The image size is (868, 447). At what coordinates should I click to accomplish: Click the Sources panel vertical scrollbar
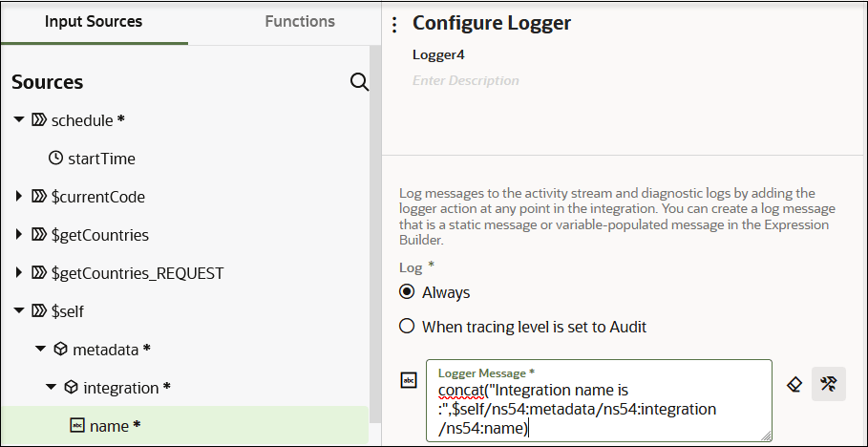[x=374, y=233]
